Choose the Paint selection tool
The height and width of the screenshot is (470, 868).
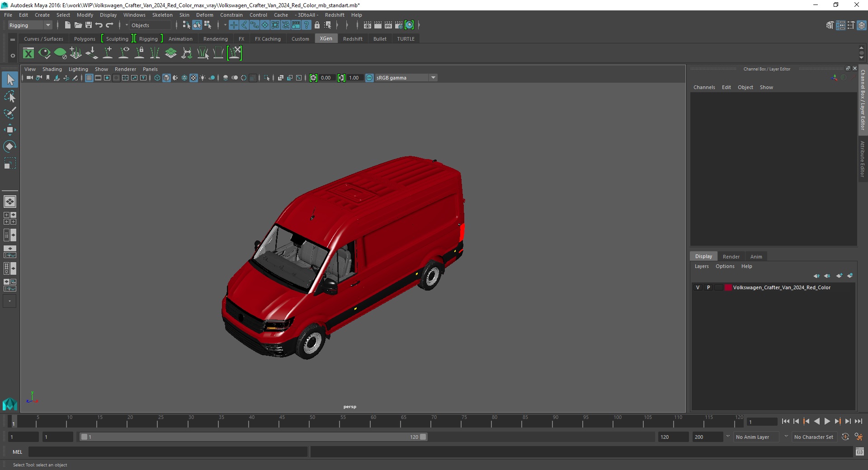(x=9, y=113)
